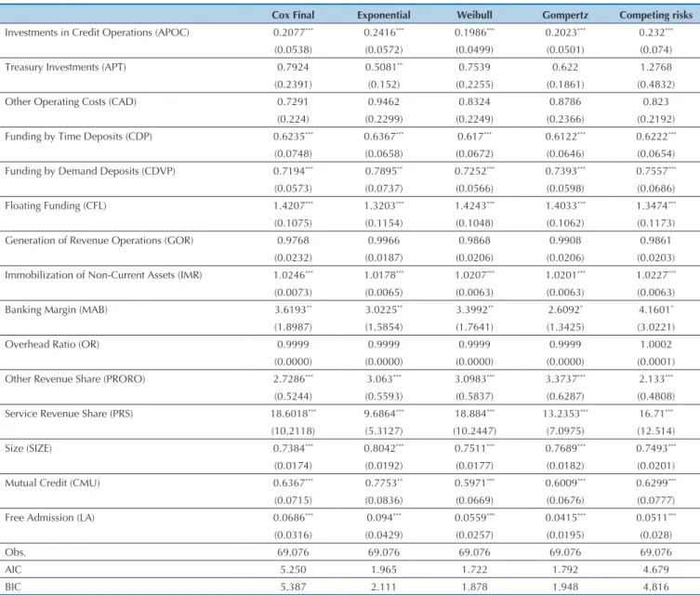Select the Investments in Credit Operations (APOC) row label
This screenshot has width=700, height=595.
97,33
